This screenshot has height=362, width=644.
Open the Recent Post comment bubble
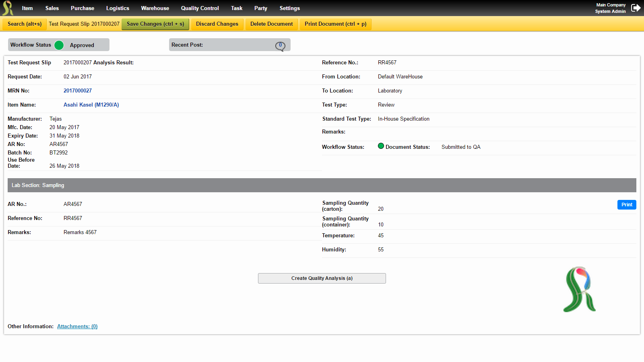[x=280, y=46]
